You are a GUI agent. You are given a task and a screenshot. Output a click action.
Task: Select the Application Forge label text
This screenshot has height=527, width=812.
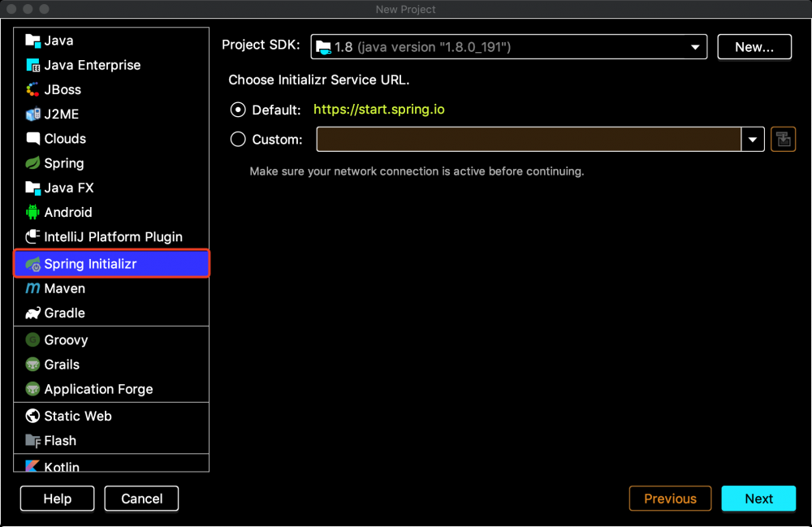[x=99, y=389]
